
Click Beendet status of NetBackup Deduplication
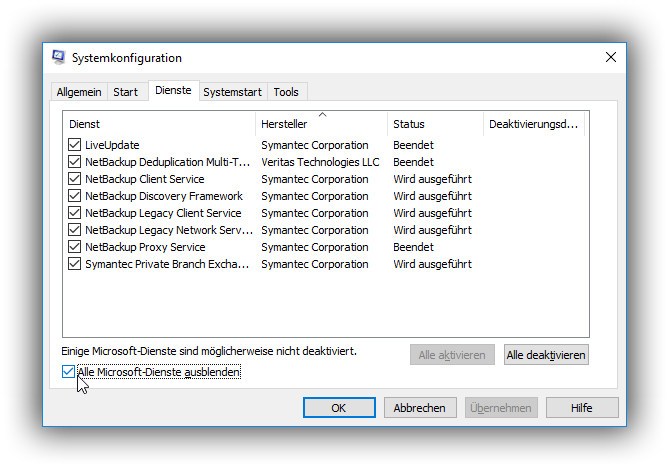[413, 162]
